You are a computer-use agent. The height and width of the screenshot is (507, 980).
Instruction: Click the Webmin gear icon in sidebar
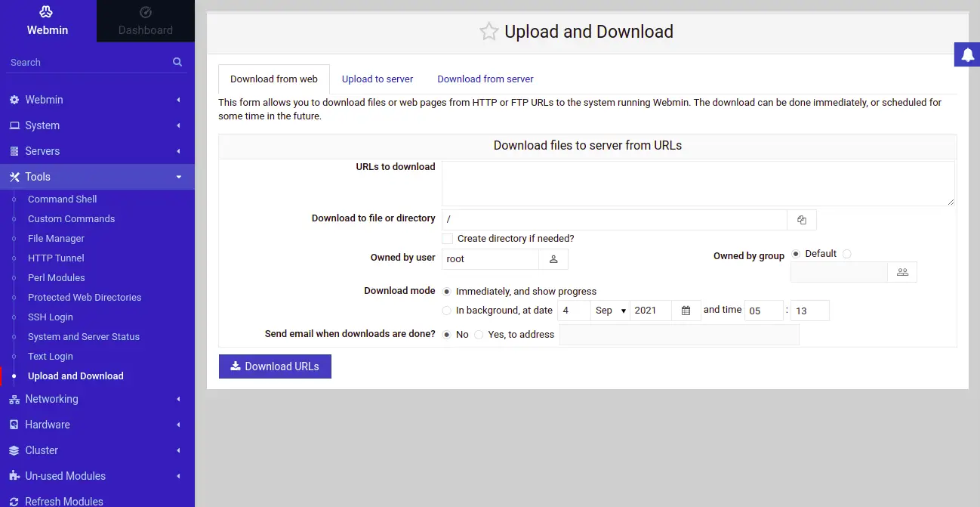click(x=14, y=100)
